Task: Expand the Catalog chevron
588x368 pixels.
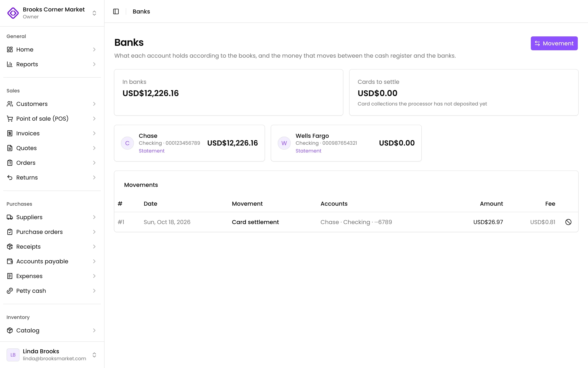Action: [94, 330]
